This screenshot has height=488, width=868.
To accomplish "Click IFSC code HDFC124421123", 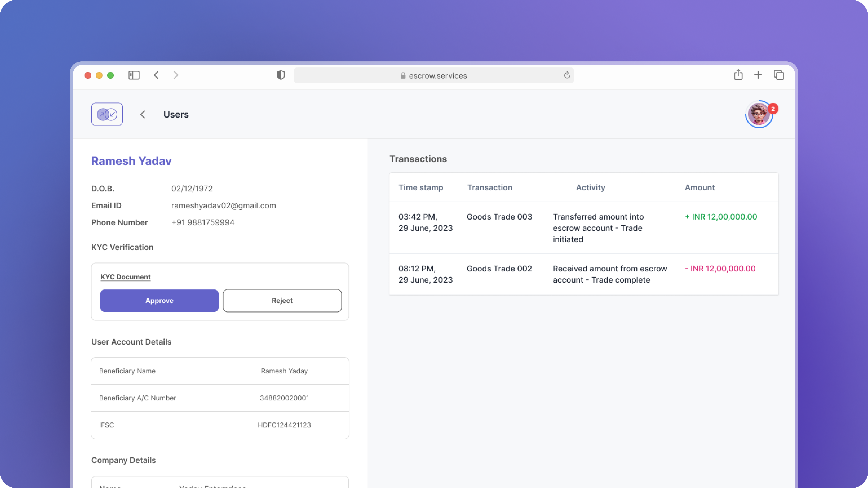I will [x=284, y=425].
